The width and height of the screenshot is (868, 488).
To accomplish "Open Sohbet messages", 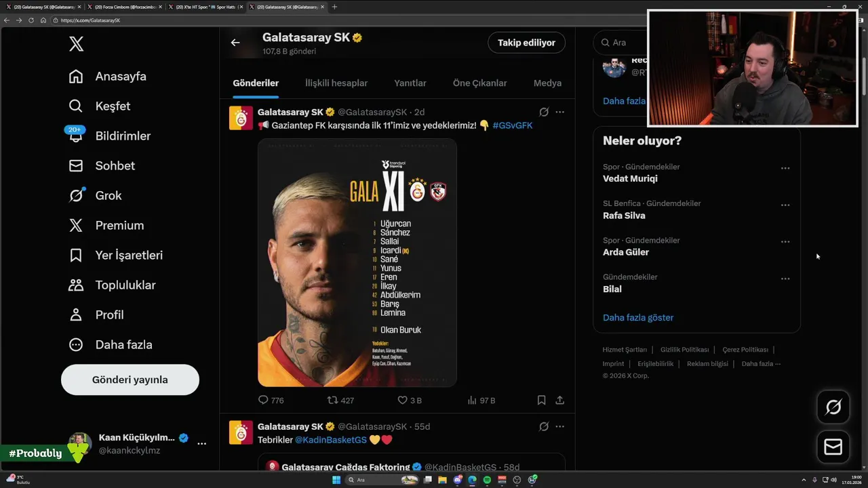I will (102, 166).
